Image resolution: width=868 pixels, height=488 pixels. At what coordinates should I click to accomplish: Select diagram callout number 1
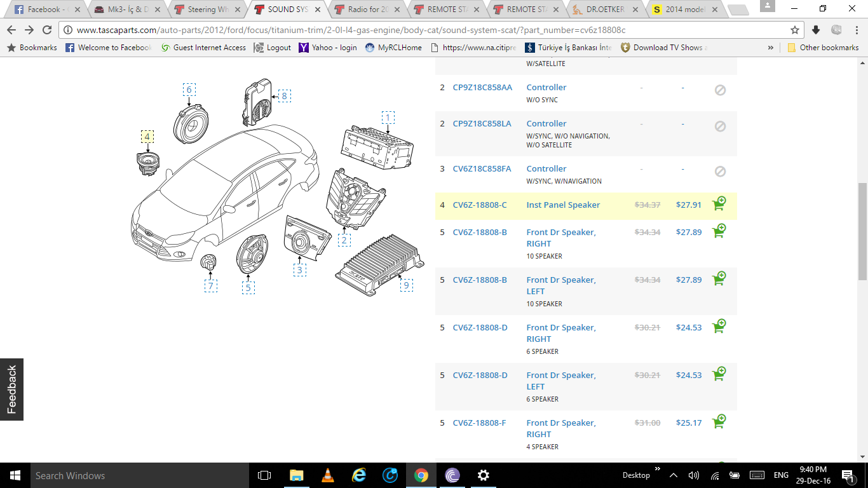coord(388,118)
